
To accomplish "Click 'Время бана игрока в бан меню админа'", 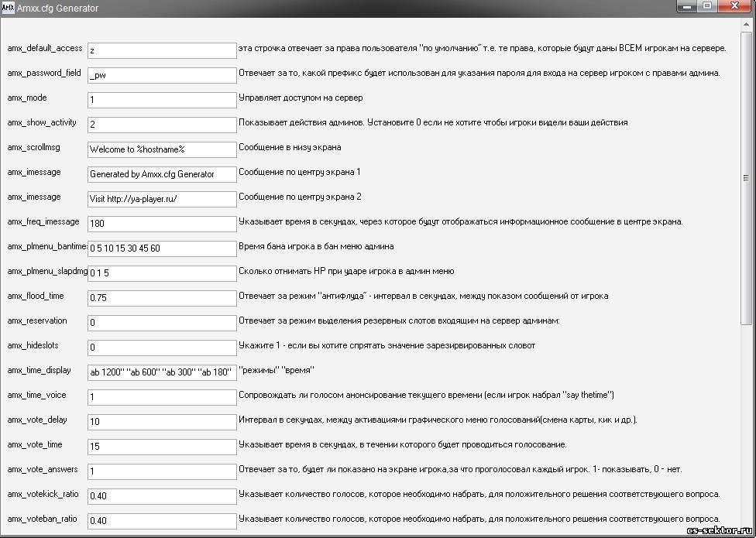I will [316, 247].
